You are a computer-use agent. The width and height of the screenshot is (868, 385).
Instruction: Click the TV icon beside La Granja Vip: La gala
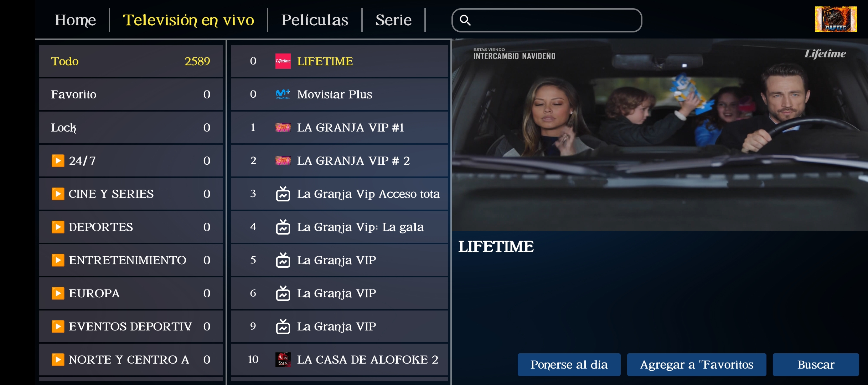pyautogui.click(x=283, y=227)
